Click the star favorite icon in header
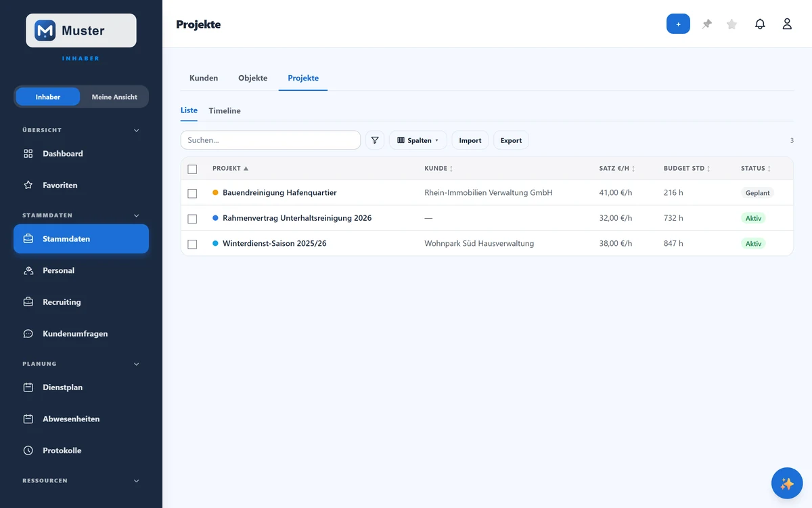The height and width of the screenshot is (508, 812). click(x=731, y=24)
